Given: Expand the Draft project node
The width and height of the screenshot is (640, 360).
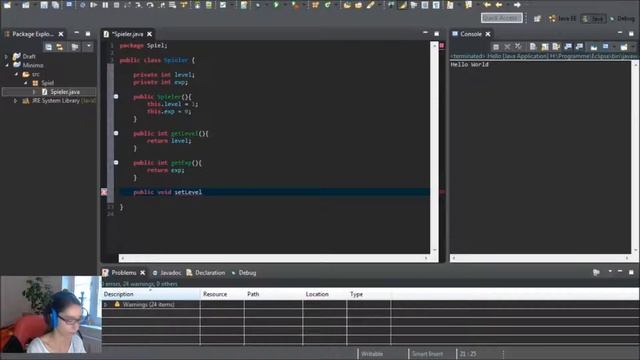Looking at the screenshot, I should point(6,56).
